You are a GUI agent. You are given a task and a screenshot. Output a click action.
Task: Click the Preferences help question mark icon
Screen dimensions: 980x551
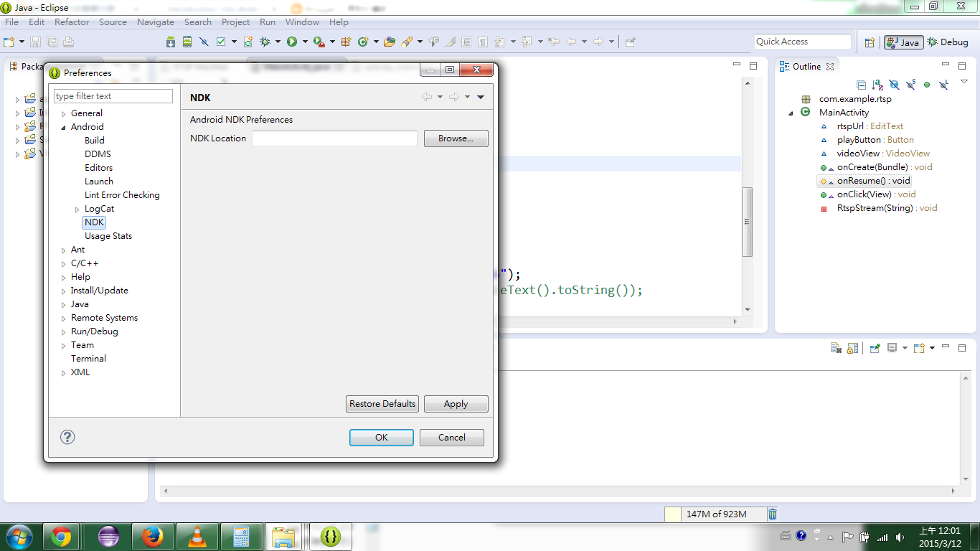(x=67, y=437)
